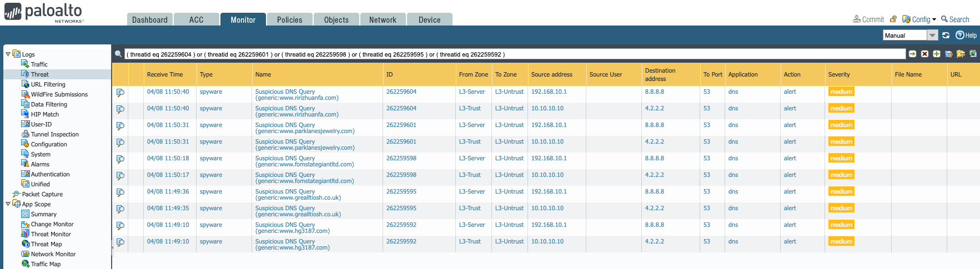Open the Objects tab

(336, 19)
